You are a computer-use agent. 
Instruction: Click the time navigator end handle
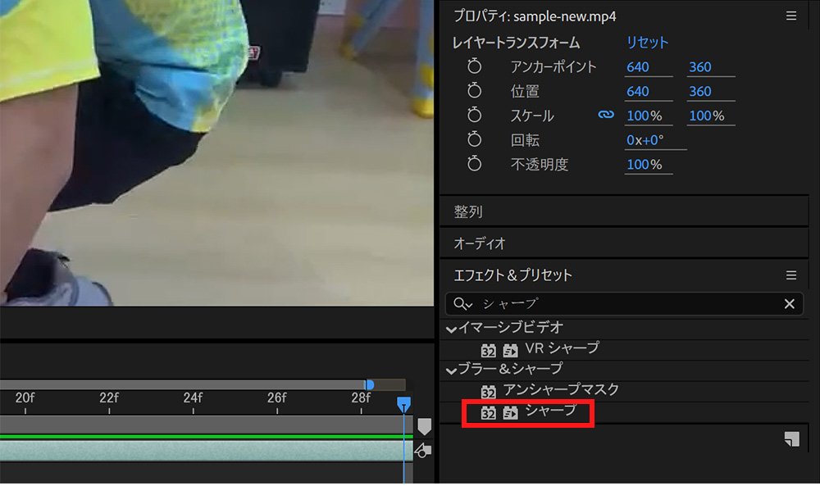pyautogui.click(x=369, y=385)
